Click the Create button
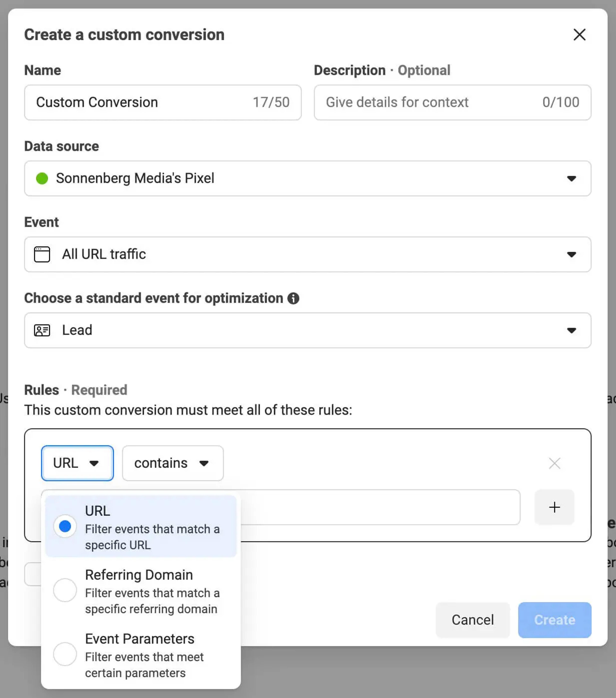Screen dimensions: 616x698 tap(555, 620)
